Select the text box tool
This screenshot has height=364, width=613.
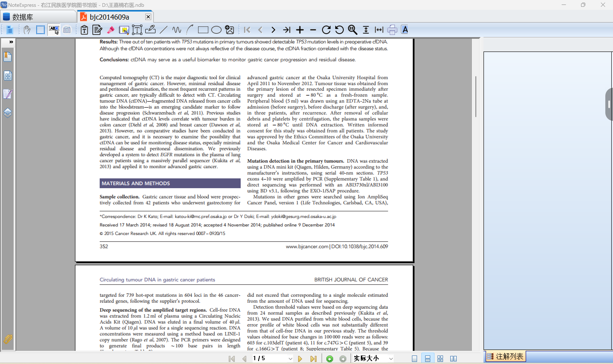[137, 30]
